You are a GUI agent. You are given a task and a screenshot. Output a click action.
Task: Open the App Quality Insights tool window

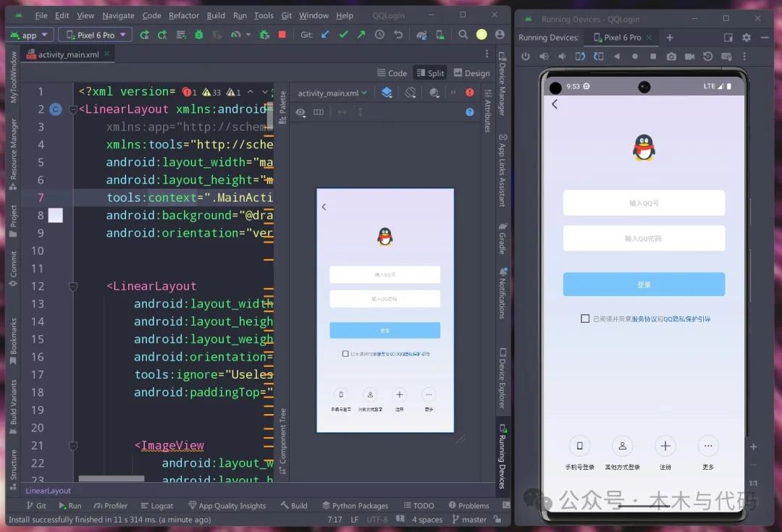point(227,505)
